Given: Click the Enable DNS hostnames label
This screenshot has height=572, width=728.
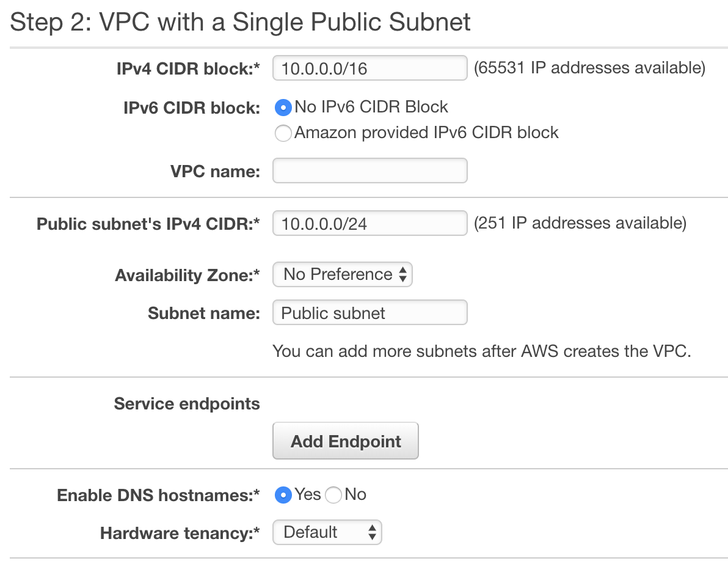Looking at the screenshot, I should 158,496.
